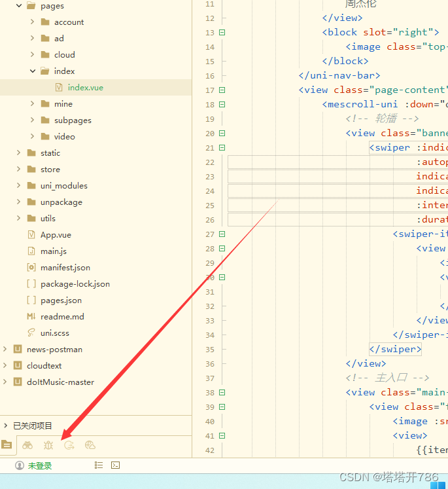Open the bug debug panel icon
The image size is (448, 489).
48,445
